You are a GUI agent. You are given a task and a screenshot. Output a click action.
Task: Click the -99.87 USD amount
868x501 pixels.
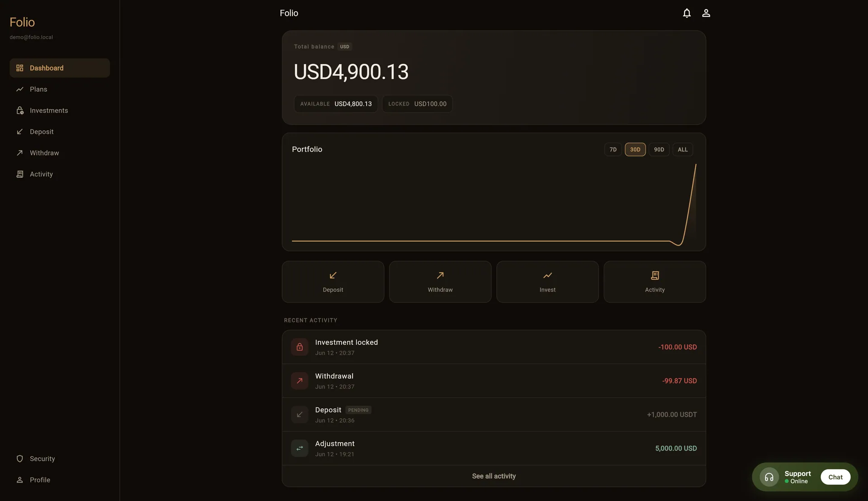pos(679,381)
